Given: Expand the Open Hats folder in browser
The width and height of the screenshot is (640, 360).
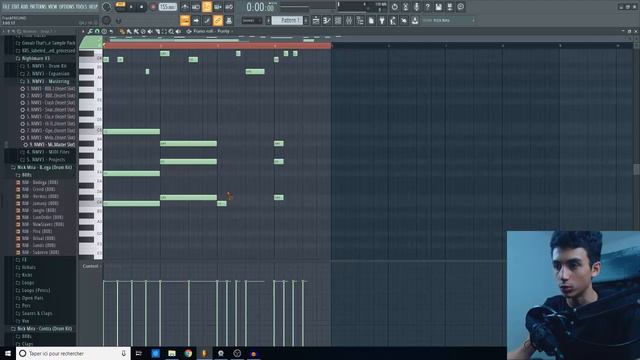Looking at the screenshot, I should pyautogui.click(x=32, y=298).
